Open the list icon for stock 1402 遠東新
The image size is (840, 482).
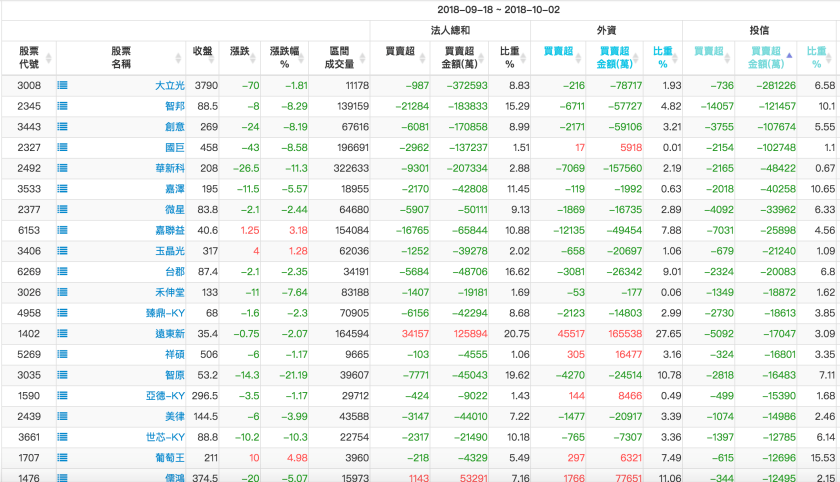pos(62,334)
